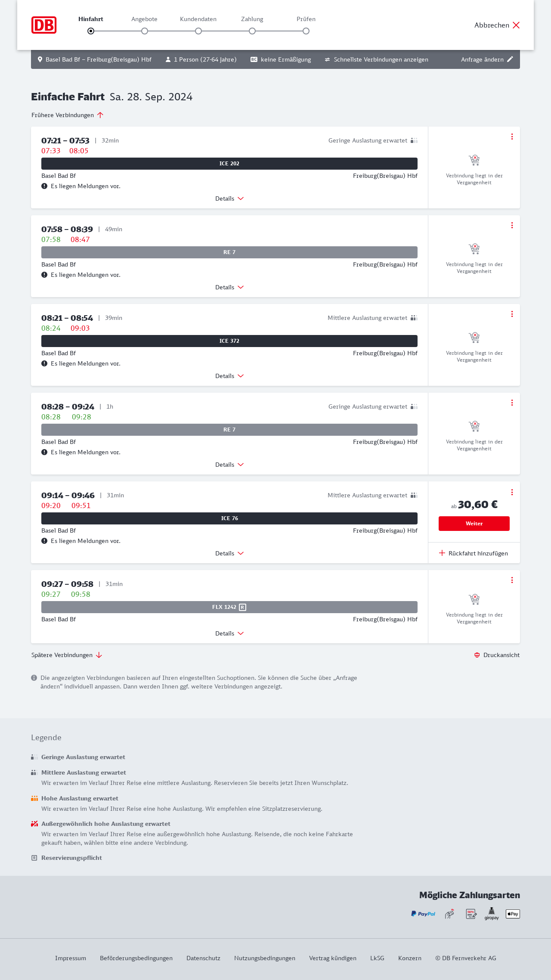The width and height of the screenshot is (551, 980).
Task: Open three-dot menu for FLX 1242 connection
Action: coord(512,580)
